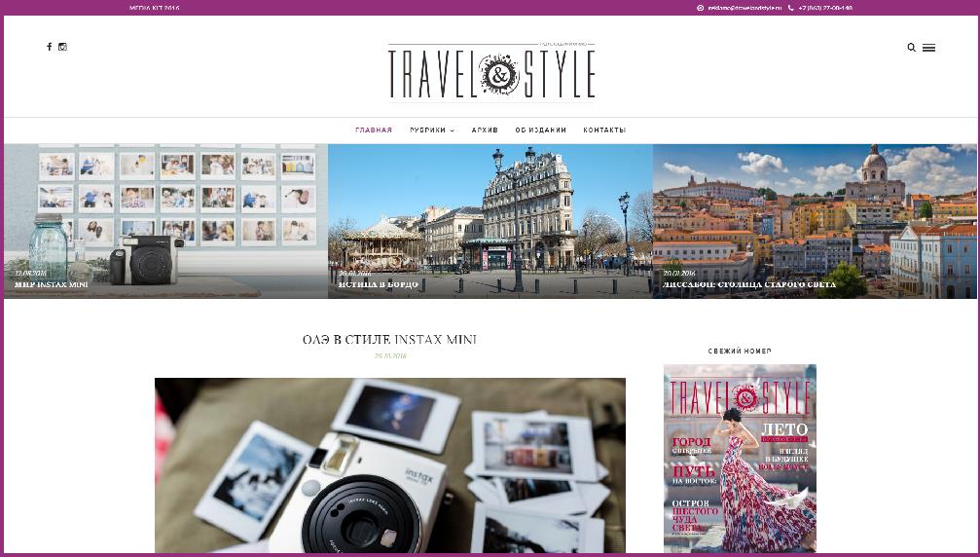980x557 pixels.
Task: Open the latest issue magazine cover
Action: [x=740, y=458]
